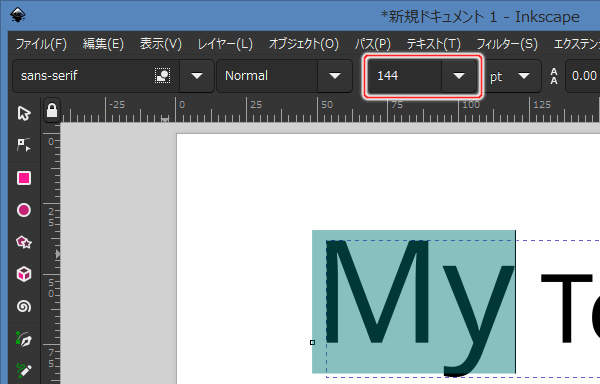Screen dimensions: 600x384
Task: Select the Node edit tool
Action: click(x=24, y=145)
